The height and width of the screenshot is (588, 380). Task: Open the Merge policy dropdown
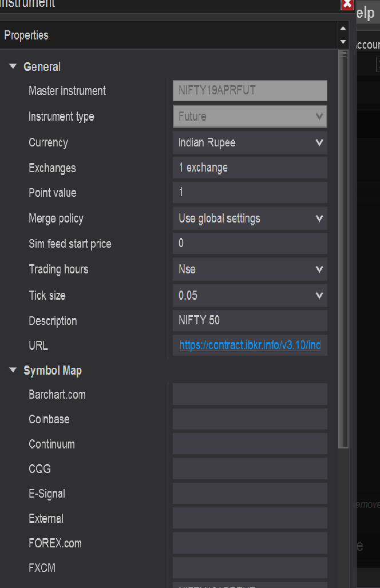pos(319,218)
